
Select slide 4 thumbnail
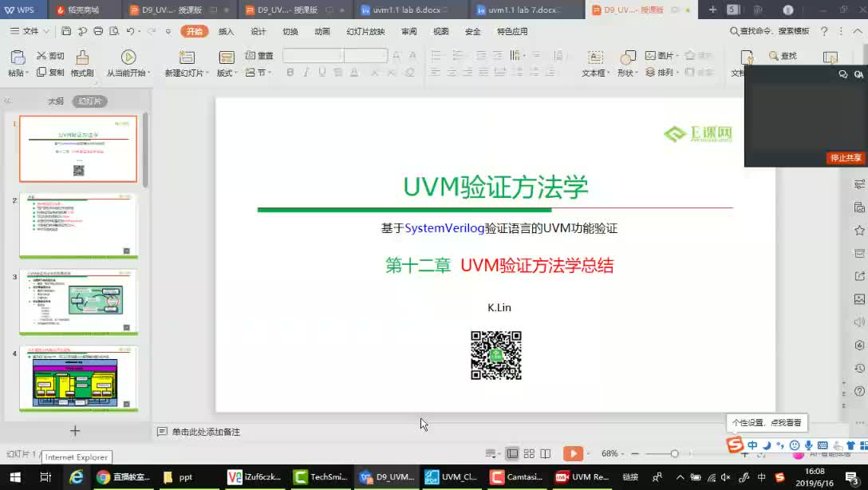tap(79, 379)
